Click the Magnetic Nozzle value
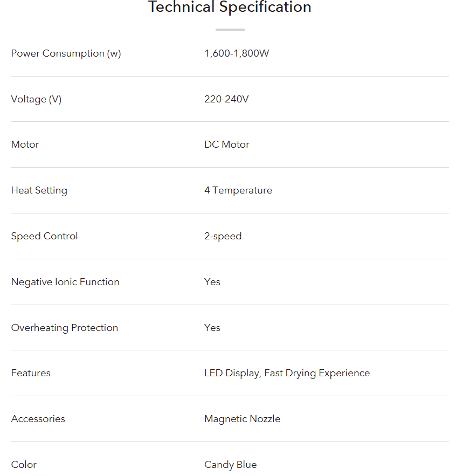This screenshot has width=456, height=476. (x=242, y=419)
